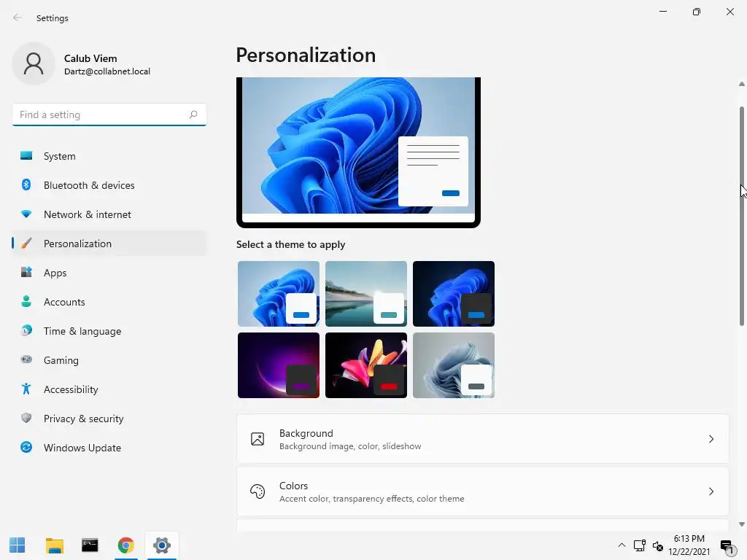Click the search magnifier icon
This screenshot has width=747, height=560.
point(193,114)
